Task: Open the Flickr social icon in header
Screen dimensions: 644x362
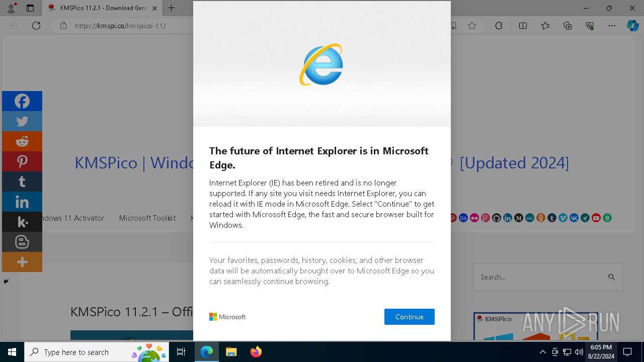Action: coord(474,218)
